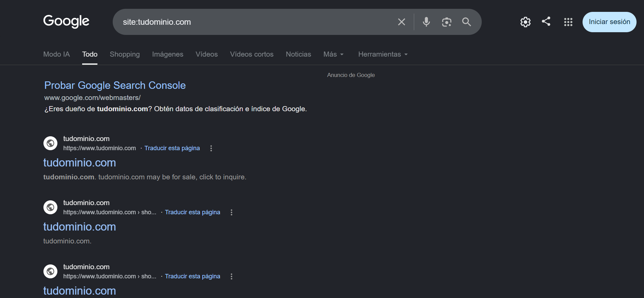Switch to the Noticias tab
Viewport: 644px width, 298px height.
[298, 54]
